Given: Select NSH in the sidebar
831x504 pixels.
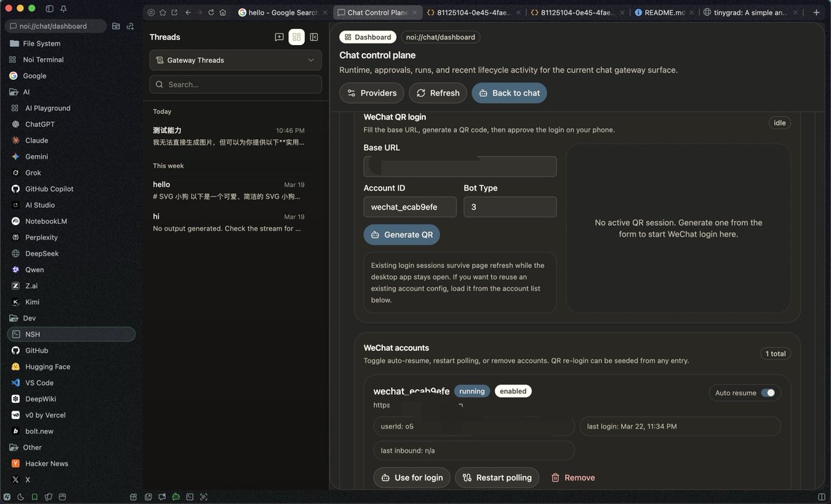Looking at the screenshot, I should pos(71,334).
